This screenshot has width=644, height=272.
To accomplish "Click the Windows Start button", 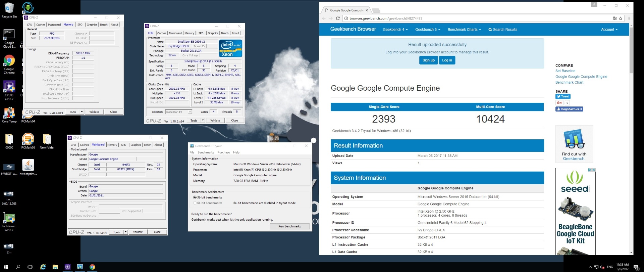I will click(6, 267).
